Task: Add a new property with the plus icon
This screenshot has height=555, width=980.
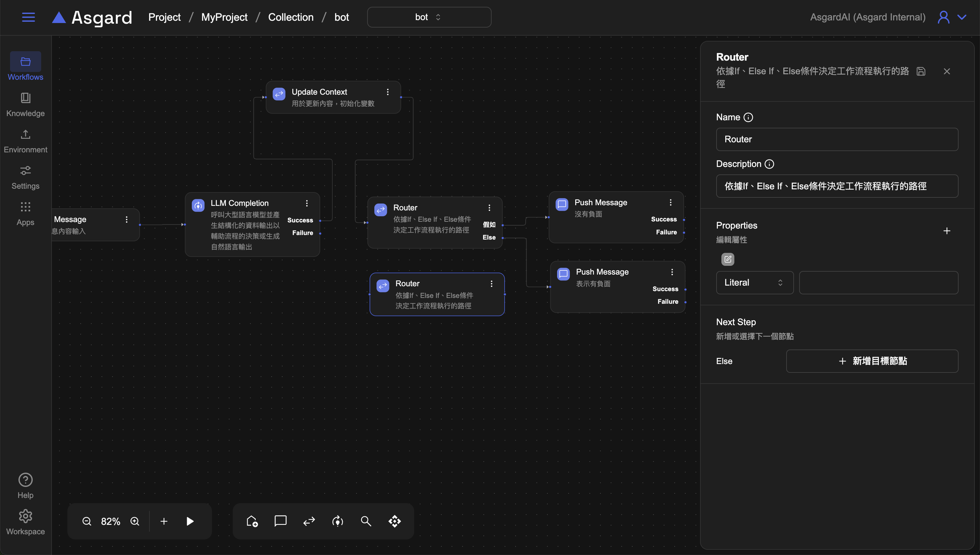Action: coord(947,231)
